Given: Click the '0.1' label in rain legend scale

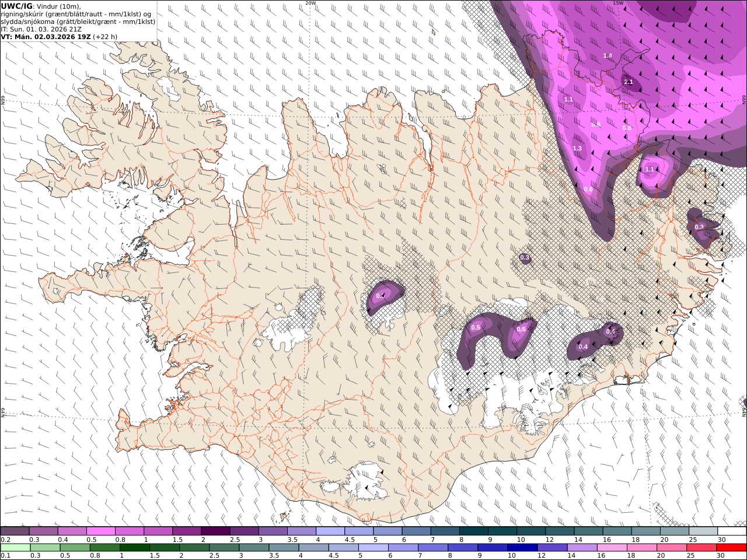Looking at the screenshot, I should (x=5, y=555).
